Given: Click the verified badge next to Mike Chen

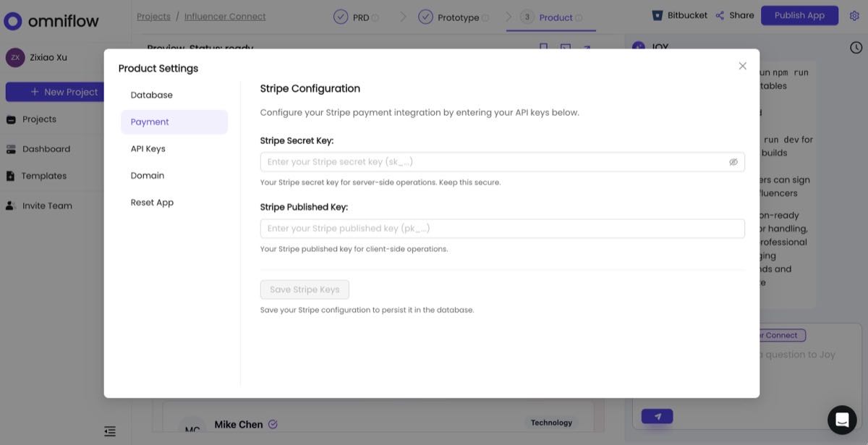Looking at the screenshot, I should tap(273, 424).
